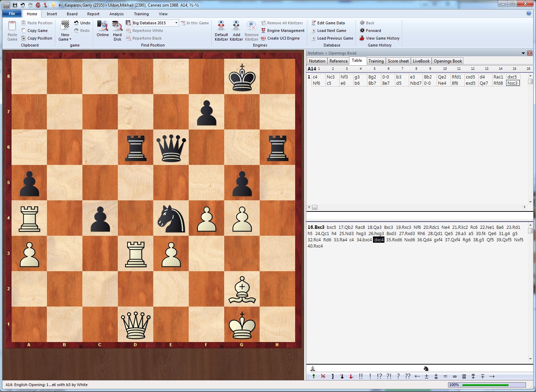Insert the '!!' brilliant move annotation

(360, 376)
